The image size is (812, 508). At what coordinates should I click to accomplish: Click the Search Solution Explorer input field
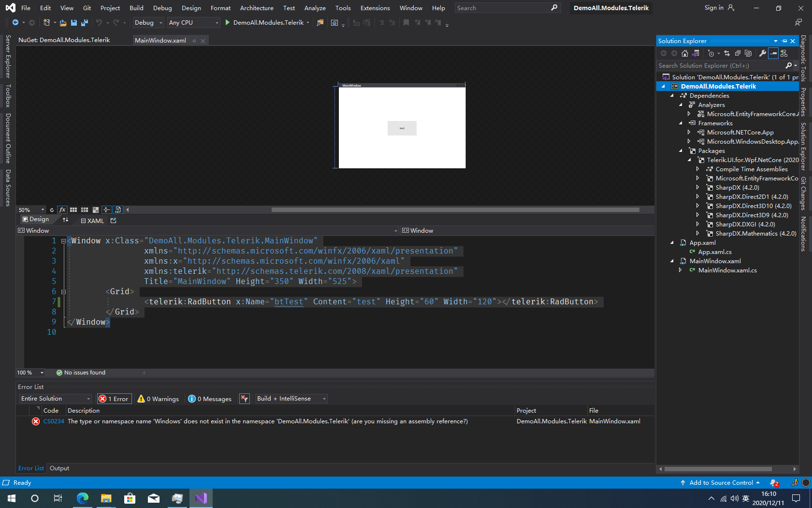click(x=721, y=65)
